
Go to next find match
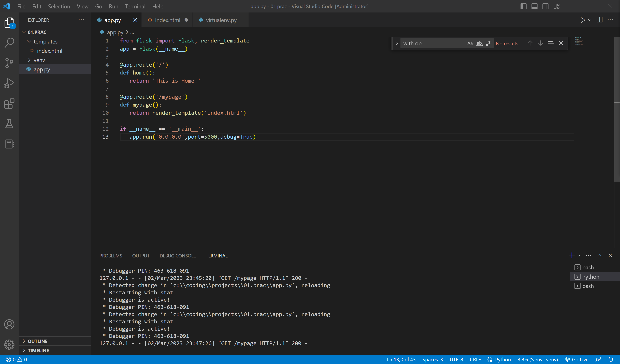pos(541,43)
